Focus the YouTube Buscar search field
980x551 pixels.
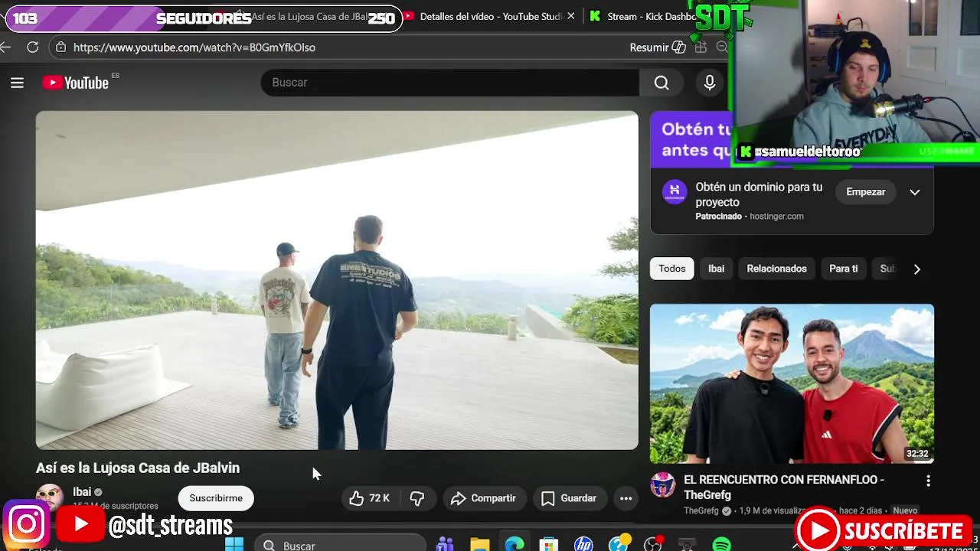click(450, 83)
